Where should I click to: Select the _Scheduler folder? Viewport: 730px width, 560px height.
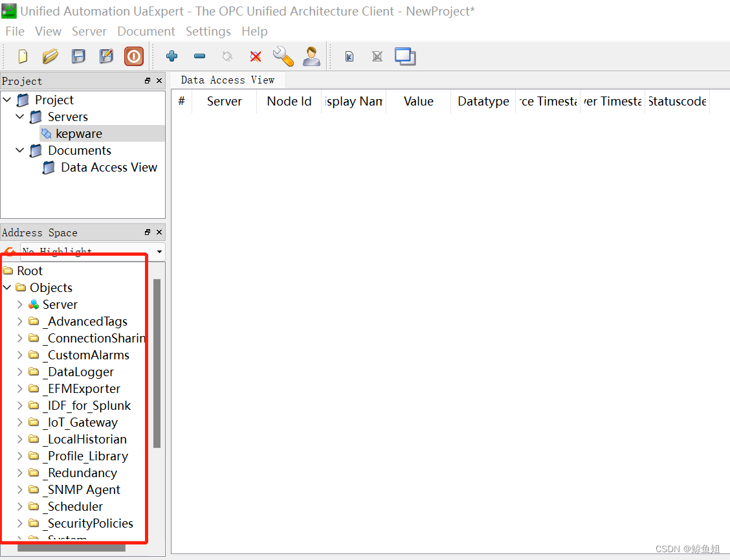click(x=74, y=506)
